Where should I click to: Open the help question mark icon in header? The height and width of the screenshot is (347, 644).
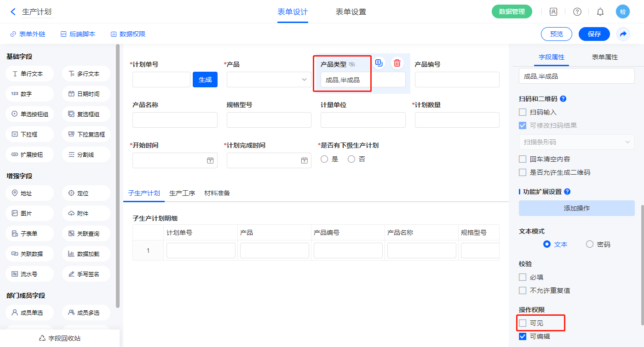[577, 12]
